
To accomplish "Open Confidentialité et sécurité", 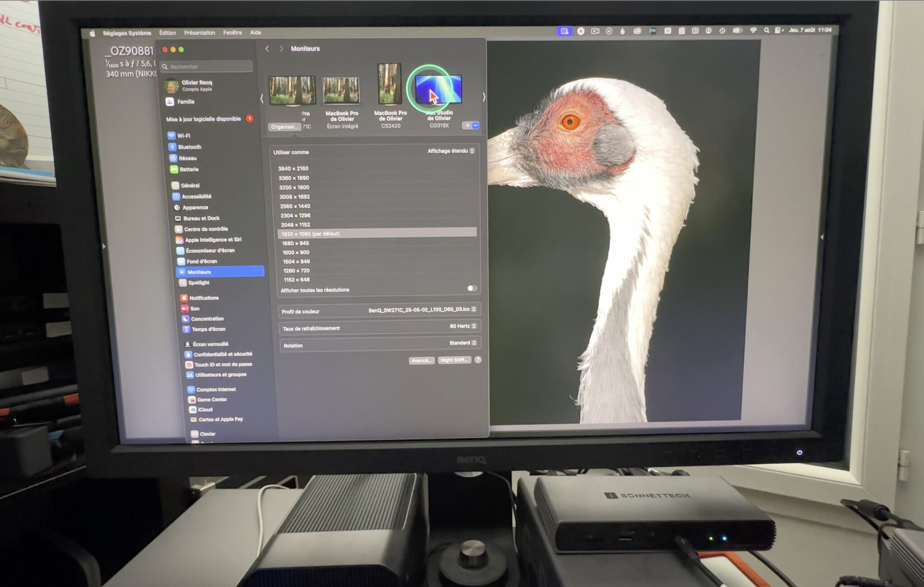I will click(219, 354).
